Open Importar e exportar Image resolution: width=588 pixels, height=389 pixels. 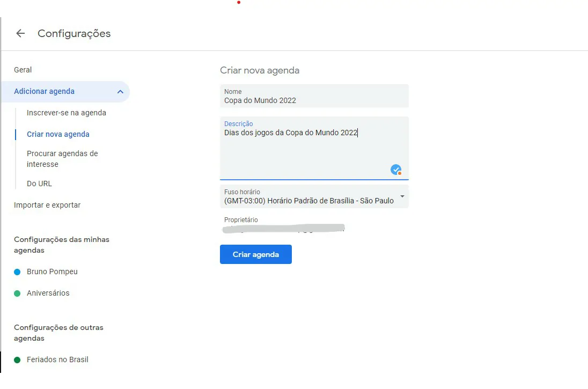coord(47,205)
